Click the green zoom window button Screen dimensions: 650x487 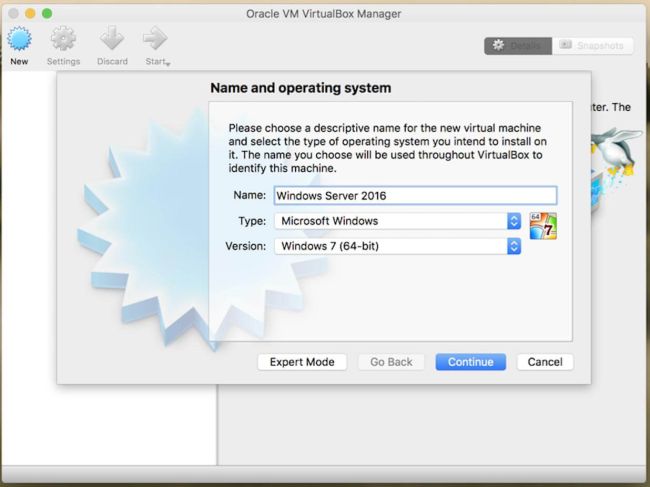pyautogui.click(x=47, y=13)
